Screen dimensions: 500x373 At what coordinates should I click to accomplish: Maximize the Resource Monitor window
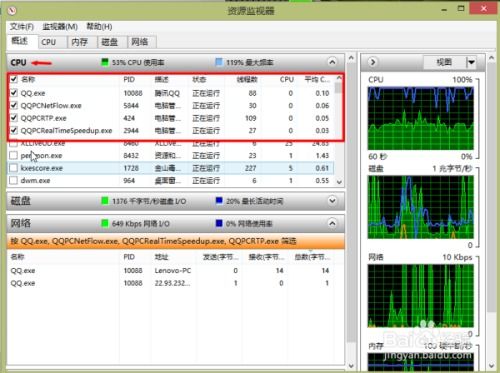coord(461,9)
